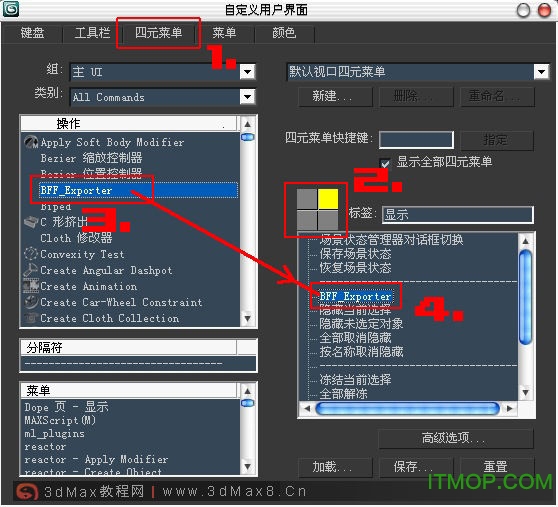
Task: Click the quad tree scroll left arrow
Action: 307,408
